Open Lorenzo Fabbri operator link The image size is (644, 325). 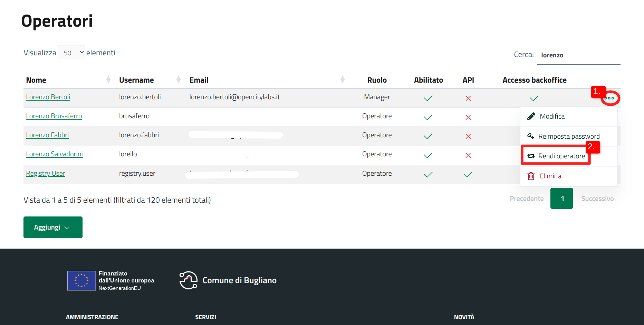click(47, 135)
